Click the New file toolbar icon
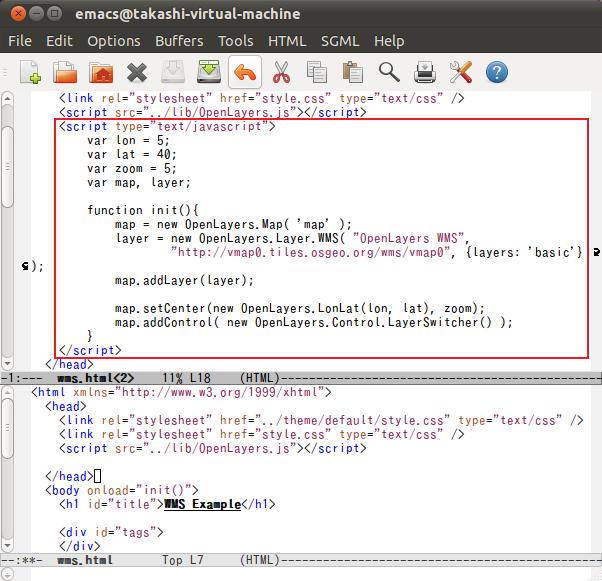This screenshot has width=602, height=581. pyautogui.click(x=30, y=72)
